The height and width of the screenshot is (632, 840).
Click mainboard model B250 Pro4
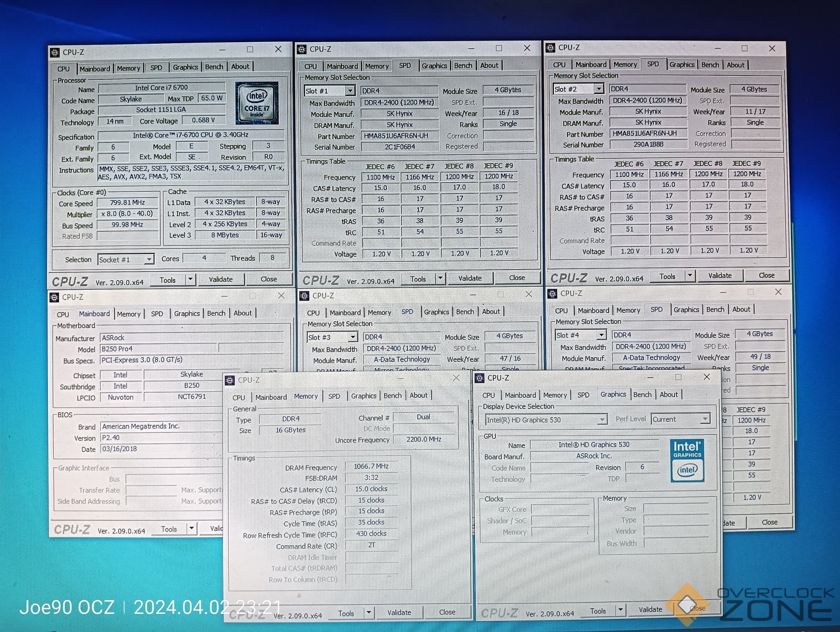click(158, 349)
